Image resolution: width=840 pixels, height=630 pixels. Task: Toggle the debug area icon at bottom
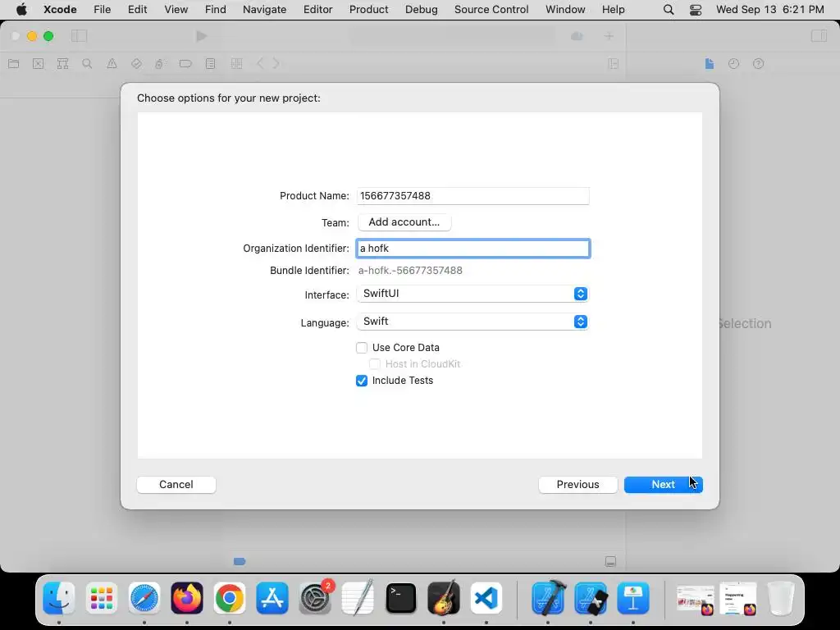[610, 561]
